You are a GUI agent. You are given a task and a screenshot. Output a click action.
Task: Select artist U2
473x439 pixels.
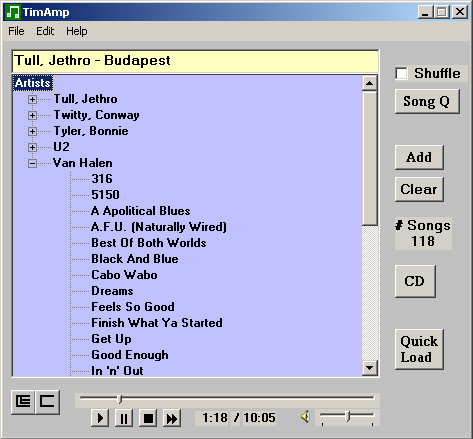(61, 147)
